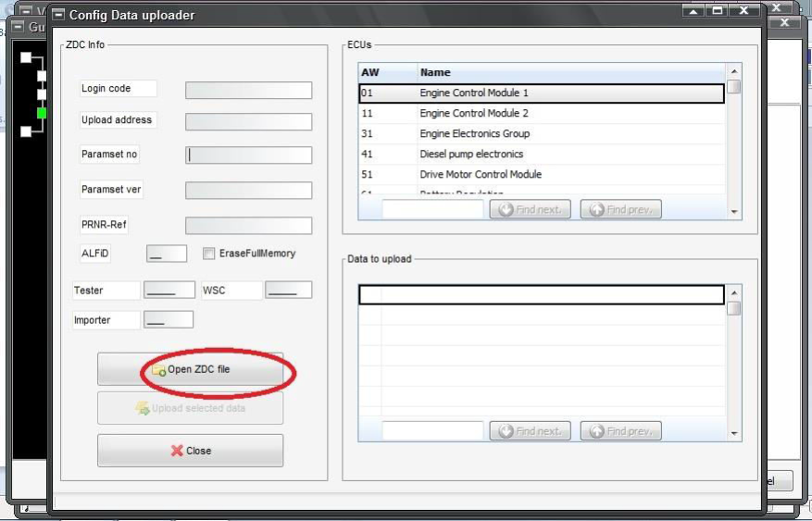Open the Config Data uploader title bar menu icon

click(x=58, y=15)
